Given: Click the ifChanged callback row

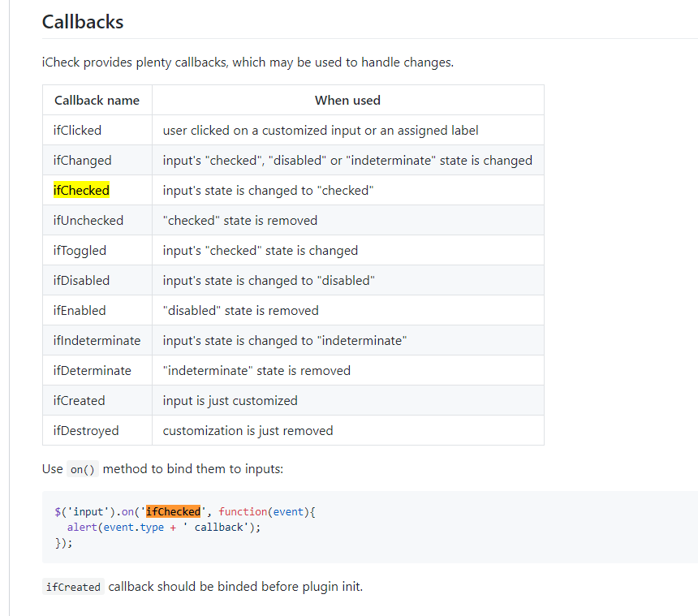Looking at the screenshot, I should [83, 160].
